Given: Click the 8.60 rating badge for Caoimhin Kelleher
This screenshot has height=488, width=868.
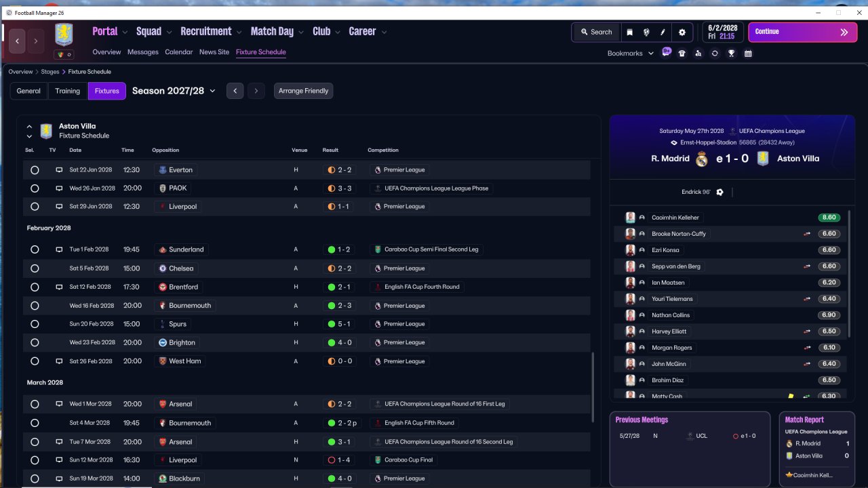Looking at the screenshot, I should coord(829,218).
